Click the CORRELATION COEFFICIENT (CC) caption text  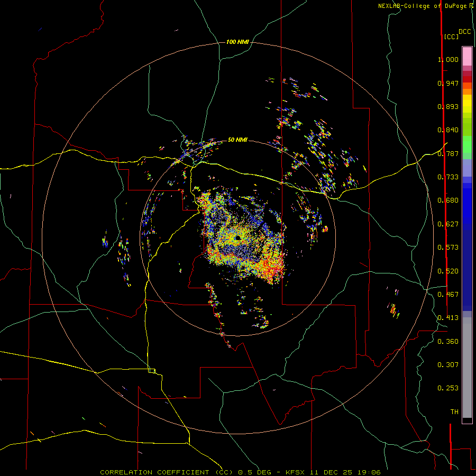(x=167, y=472)
